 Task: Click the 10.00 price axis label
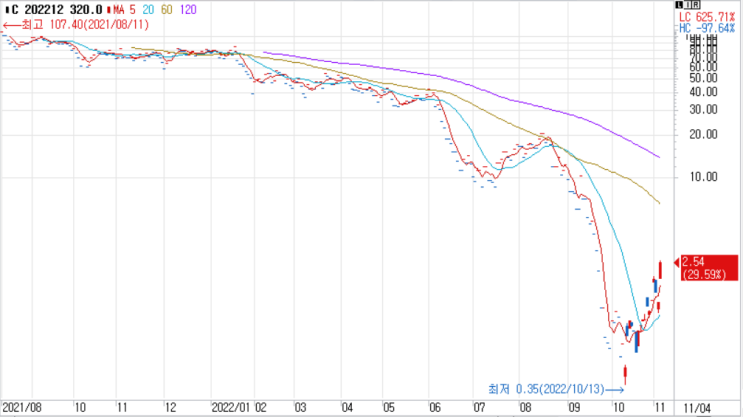point(703,177)
